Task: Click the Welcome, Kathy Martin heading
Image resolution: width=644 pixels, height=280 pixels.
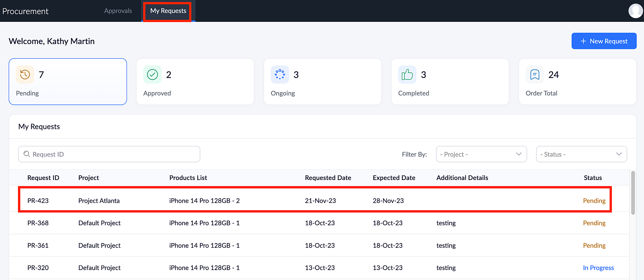Action: (x=52, y=41)
